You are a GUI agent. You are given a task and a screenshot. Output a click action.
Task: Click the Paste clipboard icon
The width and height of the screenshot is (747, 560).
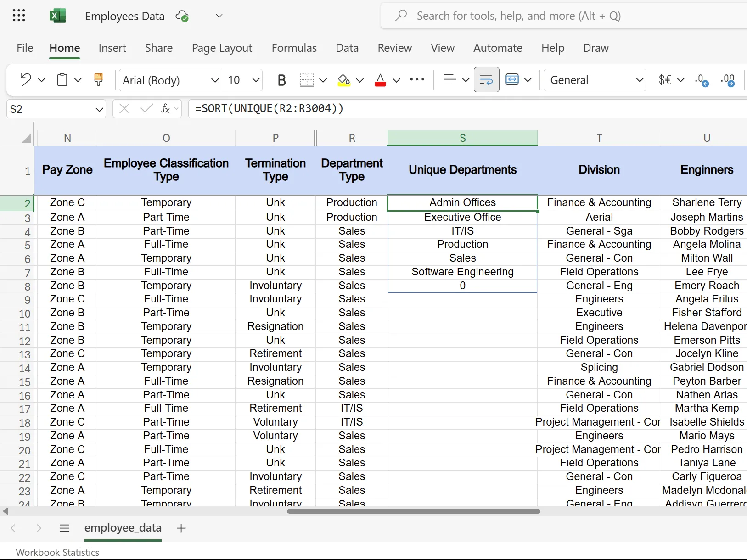(x=62, y=79)
